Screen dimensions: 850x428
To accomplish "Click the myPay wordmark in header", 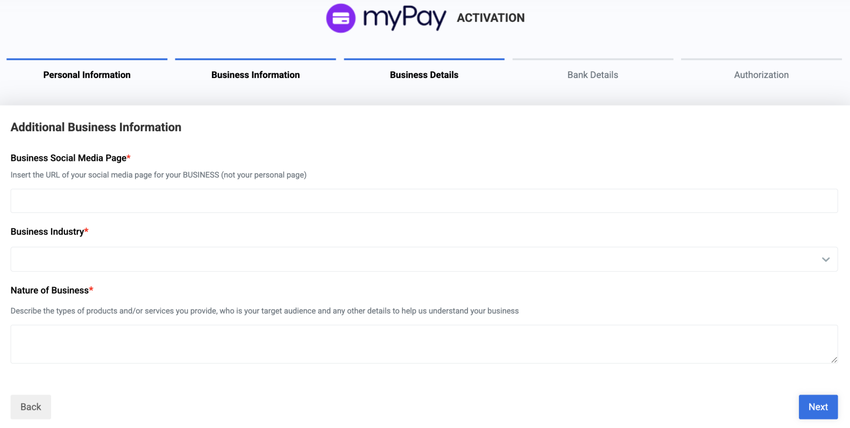I will pos(404,18).
